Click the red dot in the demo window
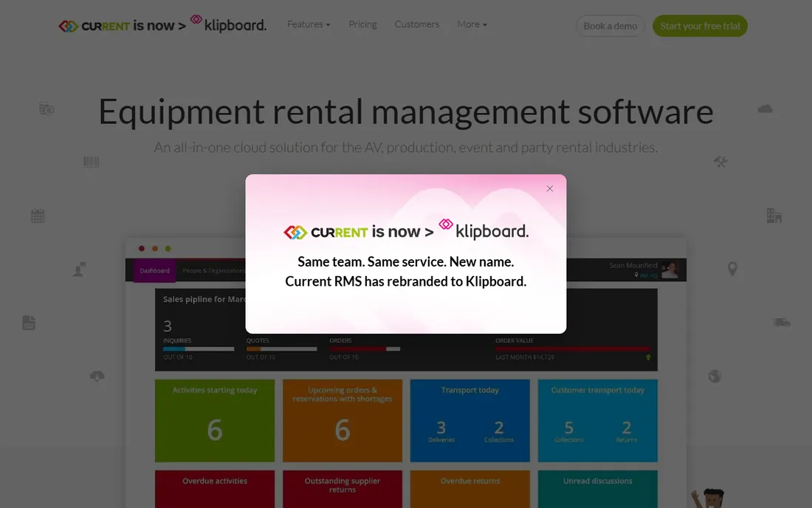The height and width of the screenshot is (508, 812). 142,249
